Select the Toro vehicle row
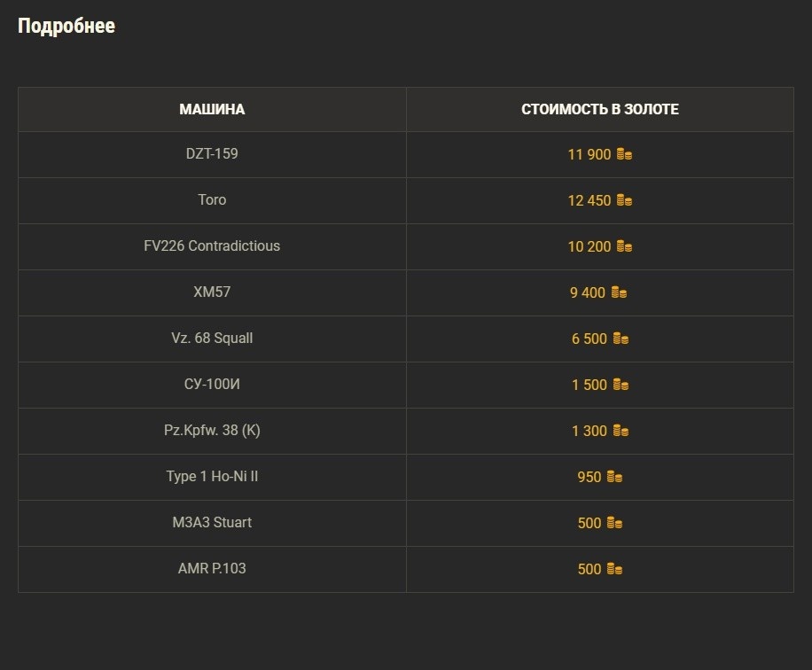 (212, 200)
